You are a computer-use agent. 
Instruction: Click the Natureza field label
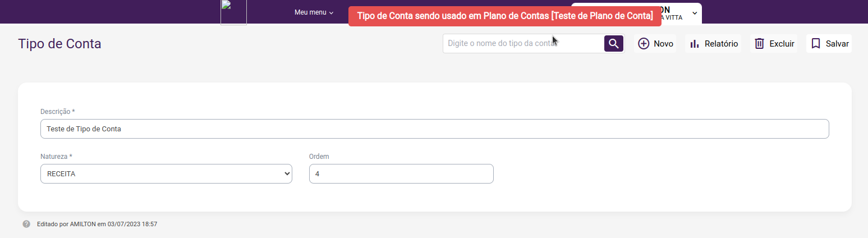click(56, 157)
